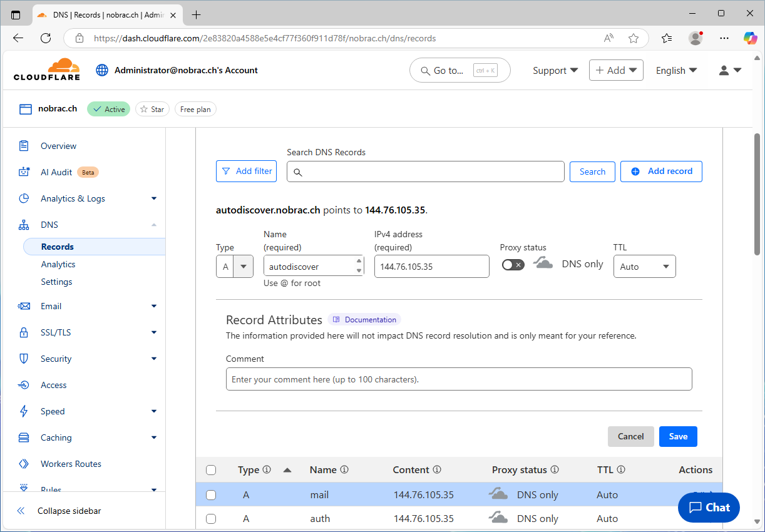The image size is (765, 532).
Task: Click the Email envelope icon in sidebar
Action: [24, 306]
